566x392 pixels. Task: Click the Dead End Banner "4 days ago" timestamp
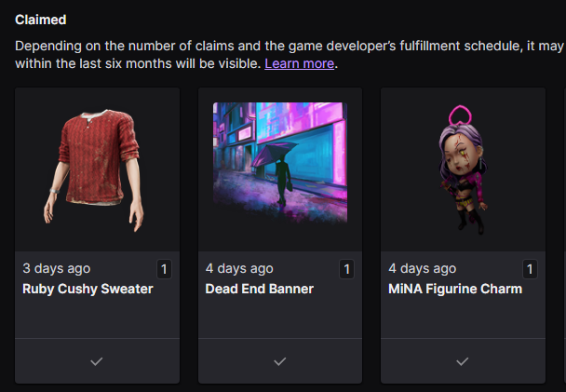[239, 268]
